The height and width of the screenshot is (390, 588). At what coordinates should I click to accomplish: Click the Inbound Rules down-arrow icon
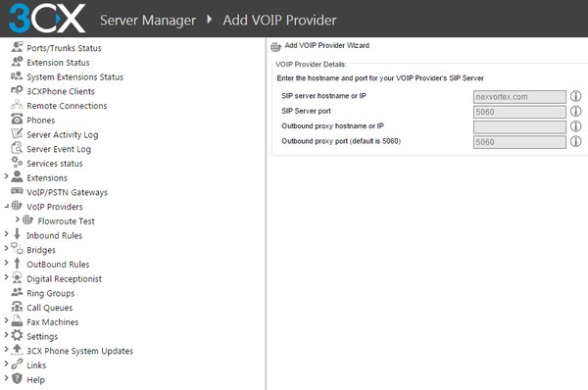click(17, 234)
